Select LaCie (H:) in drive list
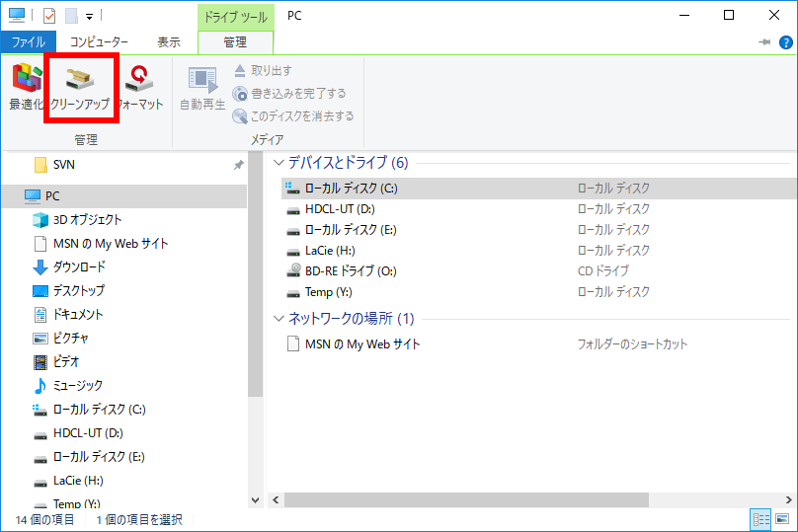Screen dimensions: 798x532 pos(539,251)
